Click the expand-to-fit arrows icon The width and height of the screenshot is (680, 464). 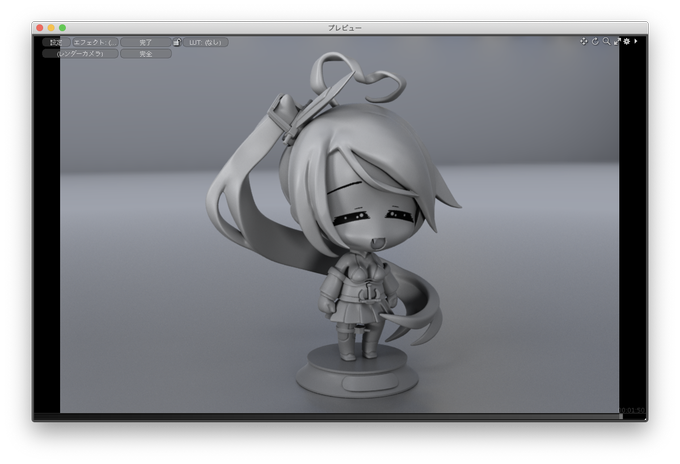pos(617,42)
